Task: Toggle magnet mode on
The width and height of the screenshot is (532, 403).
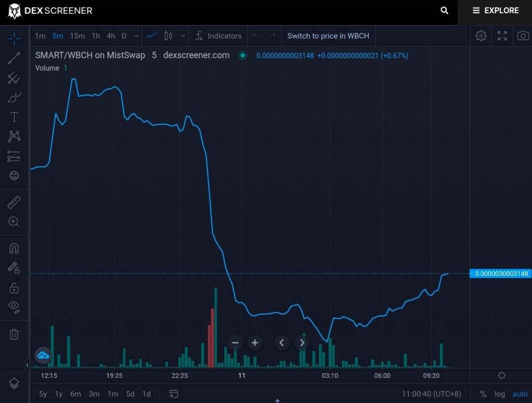Action: click(14, 248)
